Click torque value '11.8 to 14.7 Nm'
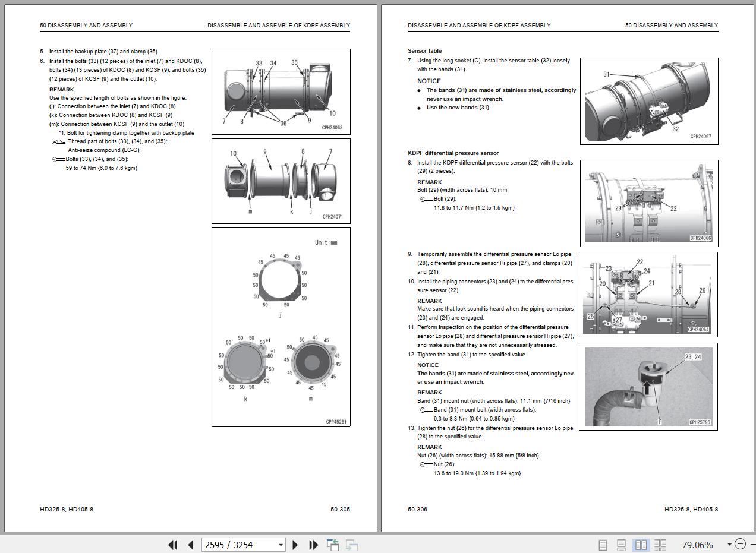This screenshot has width=756, height=553. [x=453, y=208]
